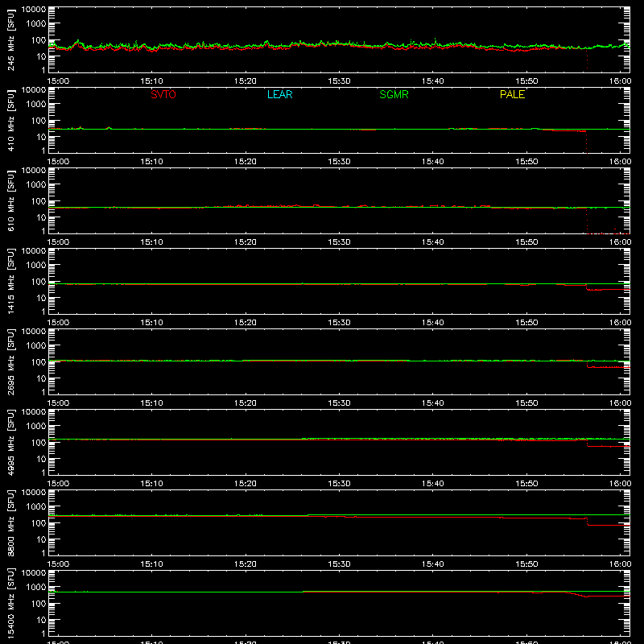Click the 1000 value on 4995 MHz axis

click(x=36, y=427)
